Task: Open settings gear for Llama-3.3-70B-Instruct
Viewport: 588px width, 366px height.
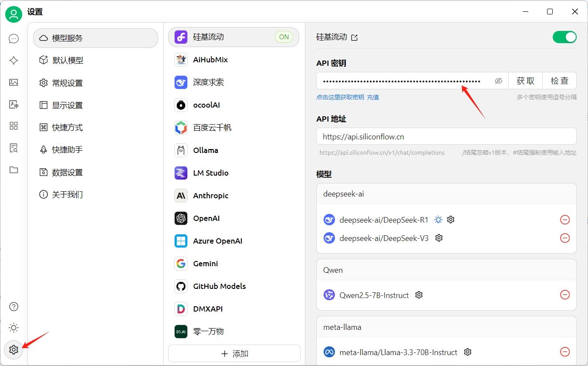Action: [468, 352]
